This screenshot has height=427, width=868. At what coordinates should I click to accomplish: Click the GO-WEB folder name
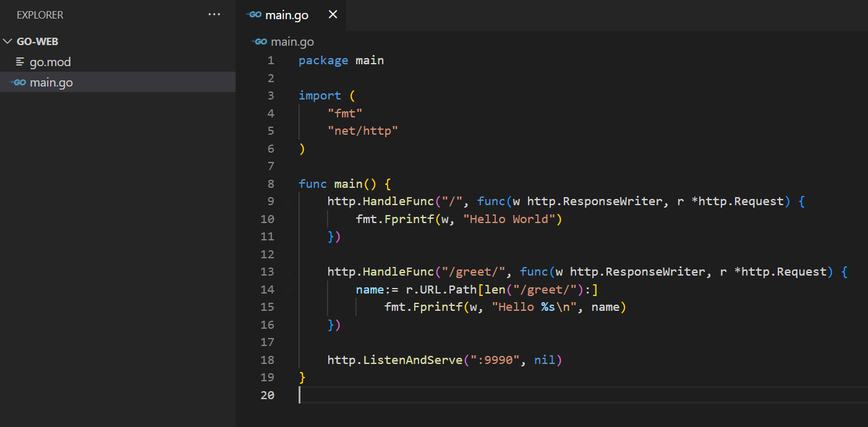pos(38,41)
